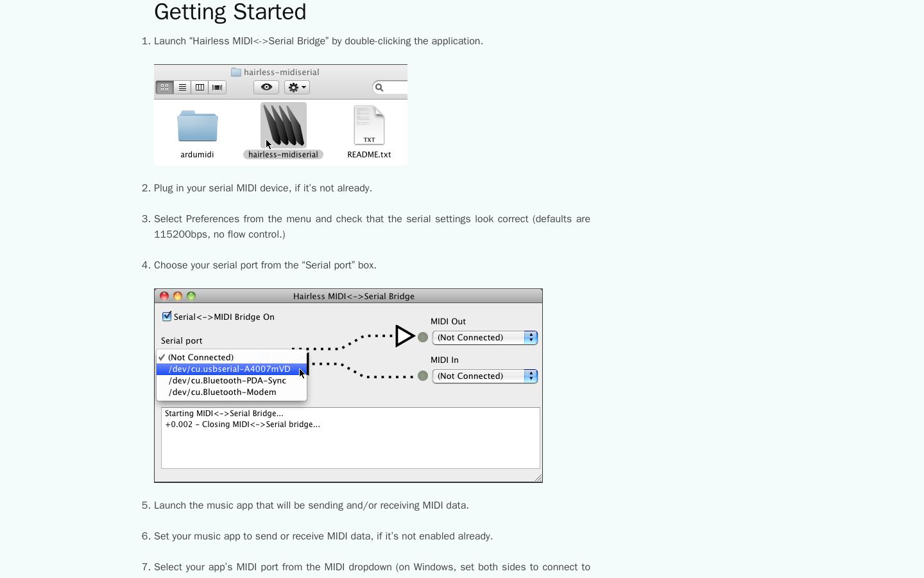Click the Serial port label
Screen dimensions: 924x578
[182, 341]
